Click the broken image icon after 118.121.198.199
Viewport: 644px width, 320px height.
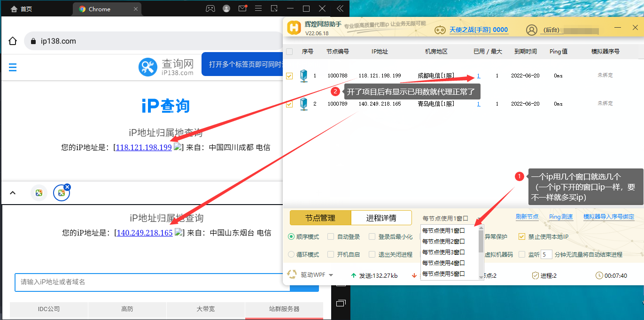tap(178, 147)
